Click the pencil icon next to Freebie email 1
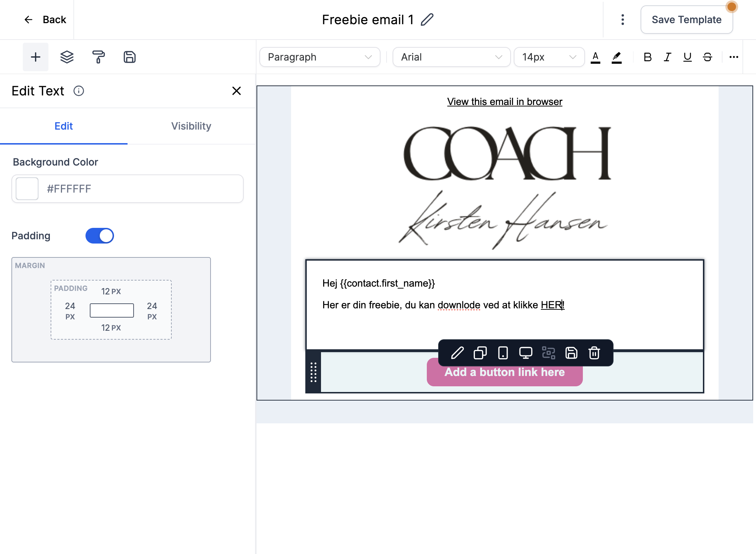Viewport: 756px width, 554px height. 427,20
